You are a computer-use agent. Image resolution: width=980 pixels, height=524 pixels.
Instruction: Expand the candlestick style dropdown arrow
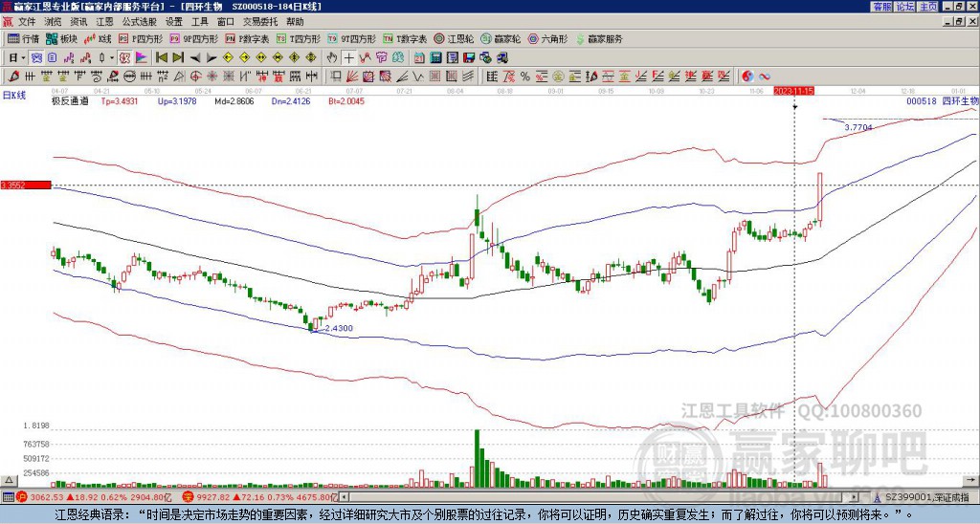[x=112, y=57]
